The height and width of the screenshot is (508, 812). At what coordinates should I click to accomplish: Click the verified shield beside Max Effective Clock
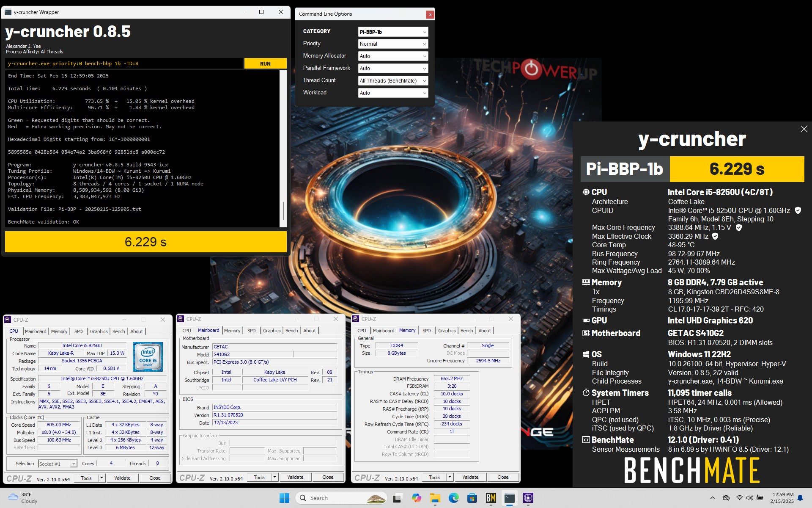(715, 236)
